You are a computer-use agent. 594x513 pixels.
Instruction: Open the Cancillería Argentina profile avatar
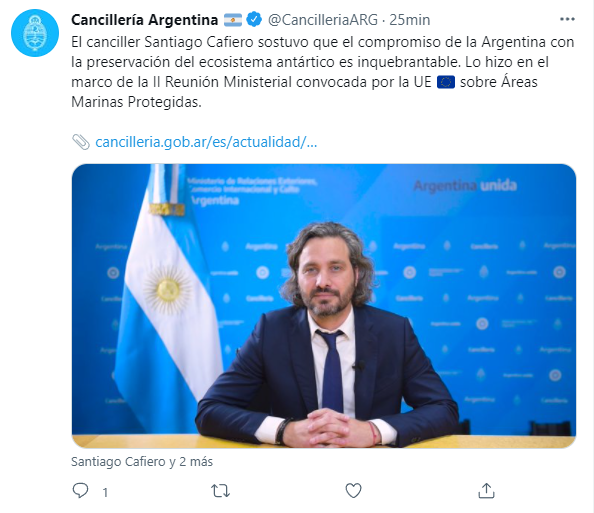35,33
